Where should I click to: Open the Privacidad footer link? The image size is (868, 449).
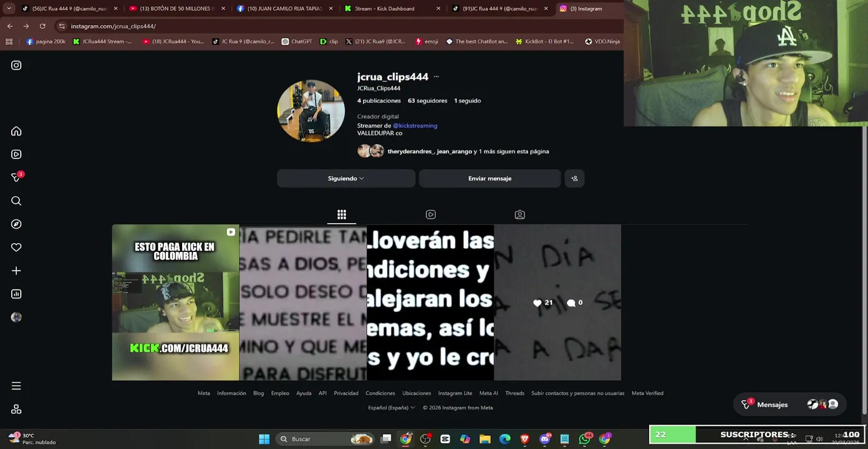346,393
